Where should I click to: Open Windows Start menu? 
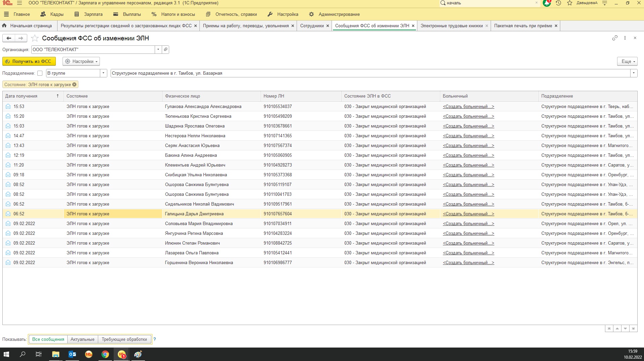point(6,354)
